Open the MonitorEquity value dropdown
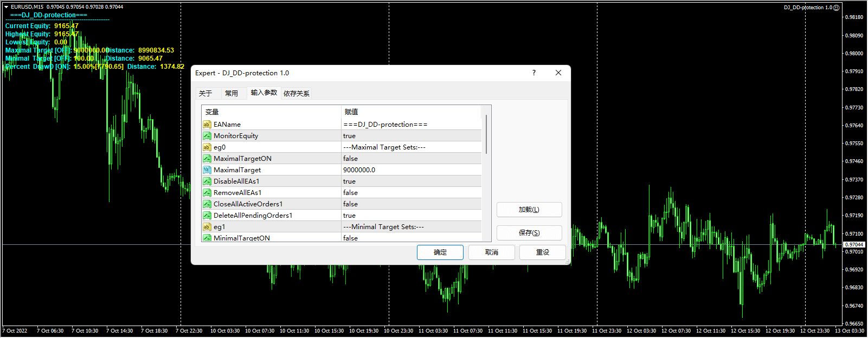The width and height of the screenshot is (868, 338). click(x=410, y=136)
